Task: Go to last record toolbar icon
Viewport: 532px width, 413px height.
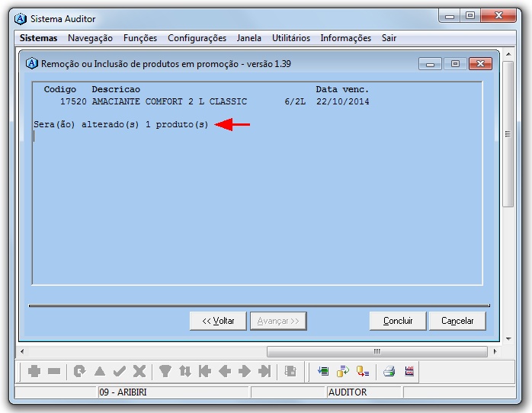Action: (264, 371)
